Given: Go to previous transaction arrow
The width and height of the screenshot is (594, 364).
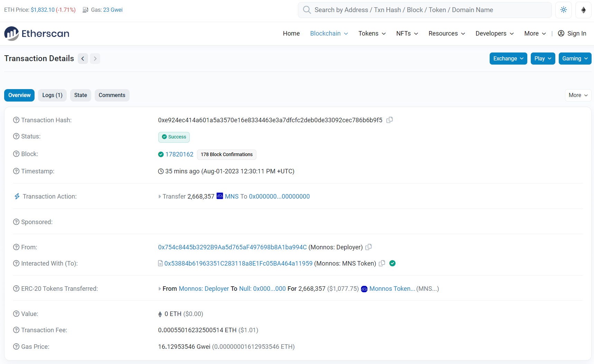Looking at the screenshot, I should 83,59.
